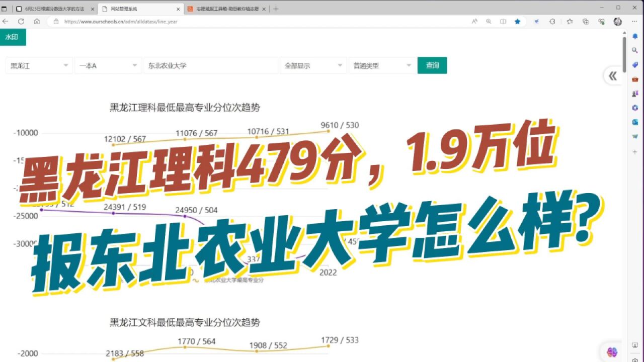
Task: Open browser extensions puzzle icon
Action: pyautogui.click(x=552, y=22)
